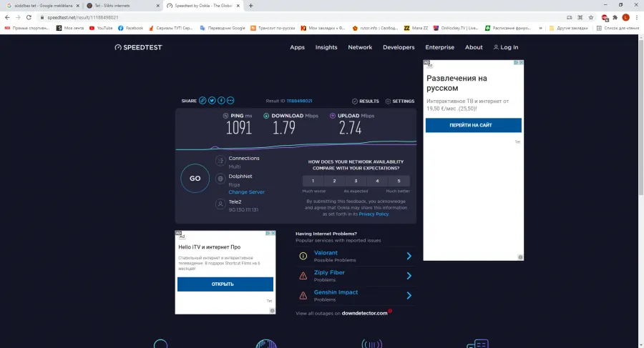
Task: Close the Speedtest by Ookla tab
Action: point(238,6)
